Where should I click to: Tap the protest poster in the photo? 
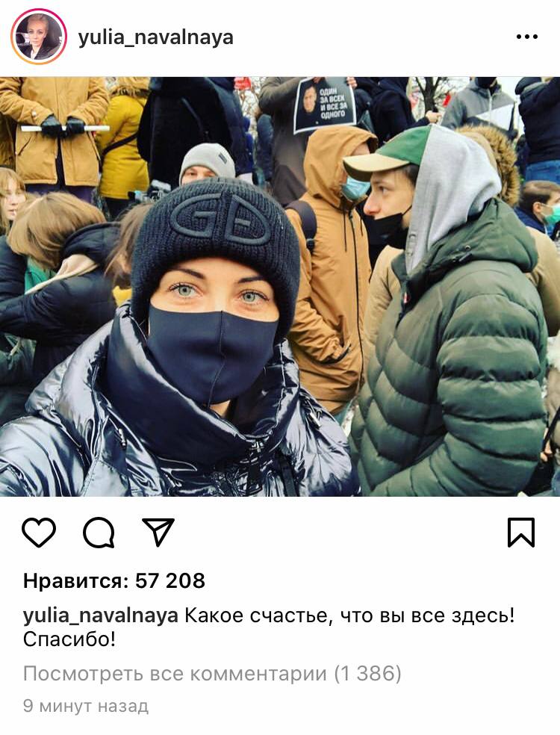324,105
